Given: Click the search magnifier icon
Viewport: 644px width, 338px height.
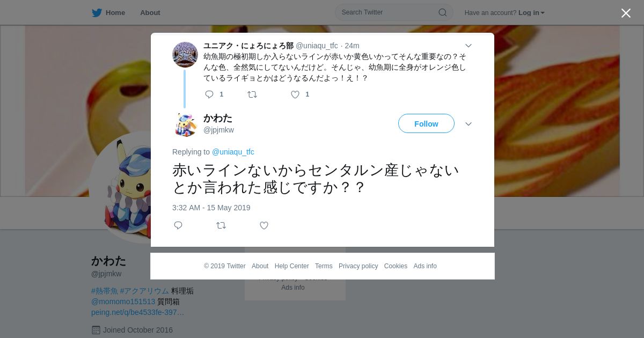Looking at the screenshot, I should click(443, 12).
